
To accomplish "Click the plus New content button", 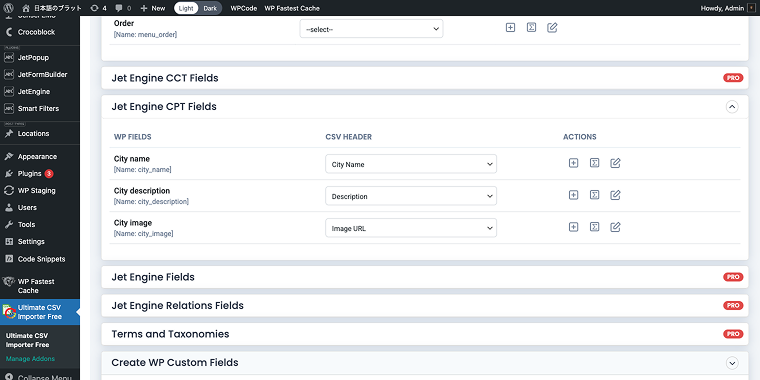I will coord(153,8).
